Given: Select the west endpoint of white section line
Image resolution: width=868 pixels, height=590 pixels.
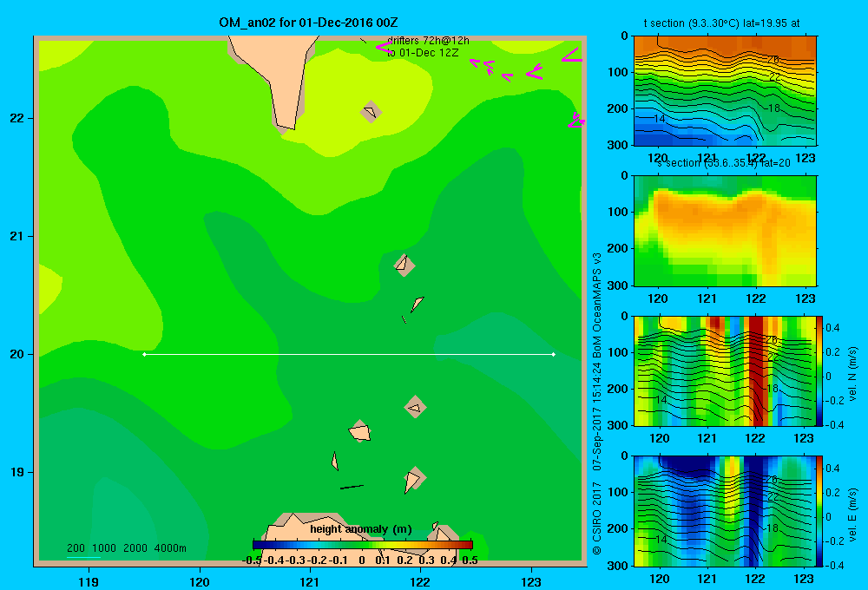Looking at the screenshot, I should (144, 354).
